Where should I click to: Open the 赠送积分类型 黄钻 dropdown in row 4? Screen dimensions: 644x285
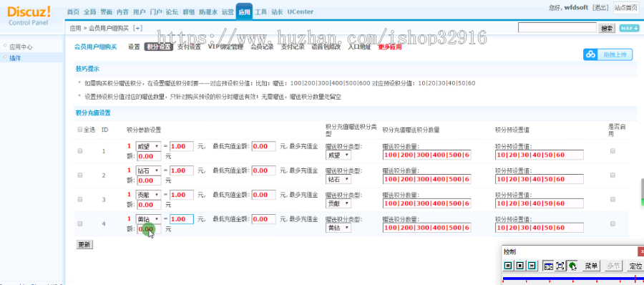(338, 228)
